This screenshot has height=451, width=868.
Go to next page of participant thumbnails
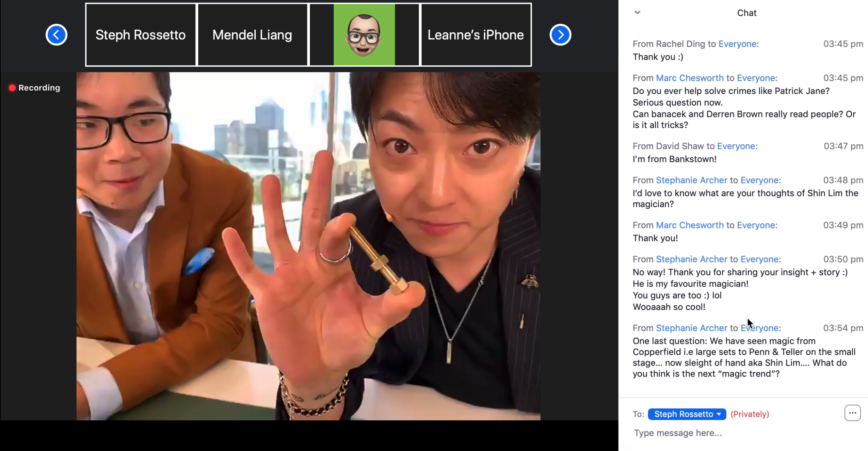(560, 35)
